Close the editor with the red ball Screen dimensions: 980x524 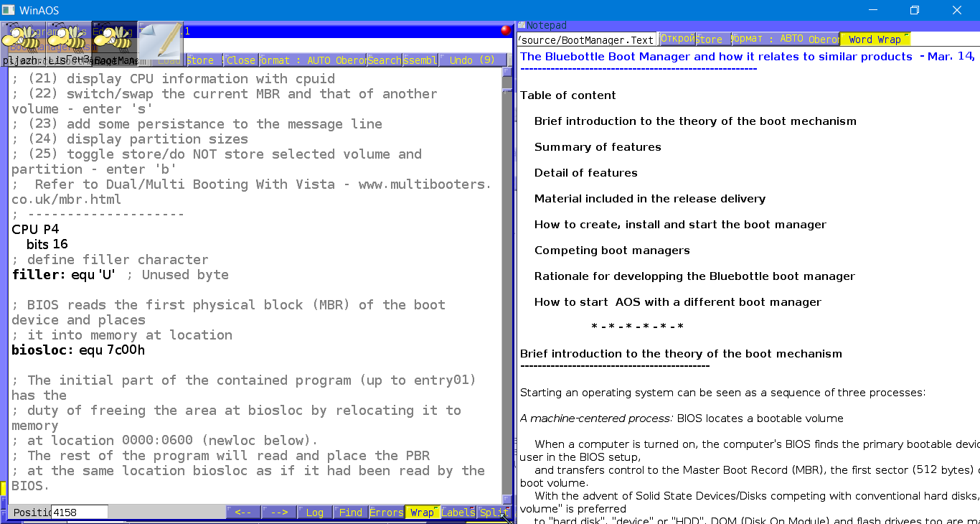[506, 30]
